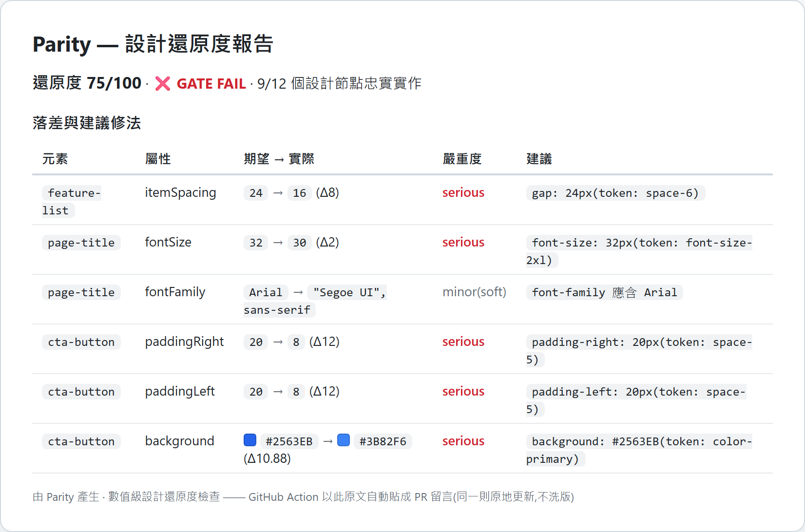
Task: Click the '#3B82F6' hex code chip
Action: click(x=383, y=441)
